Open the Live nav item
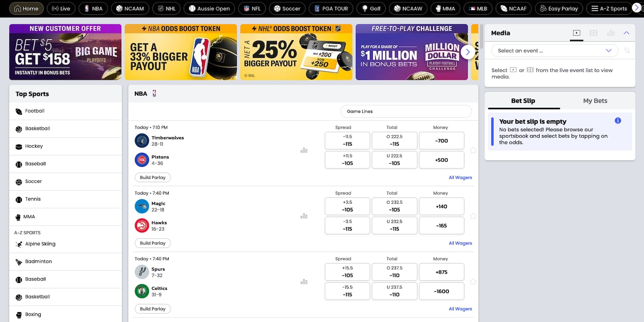Viewport: 644px width, 322px height. point(61,8)
